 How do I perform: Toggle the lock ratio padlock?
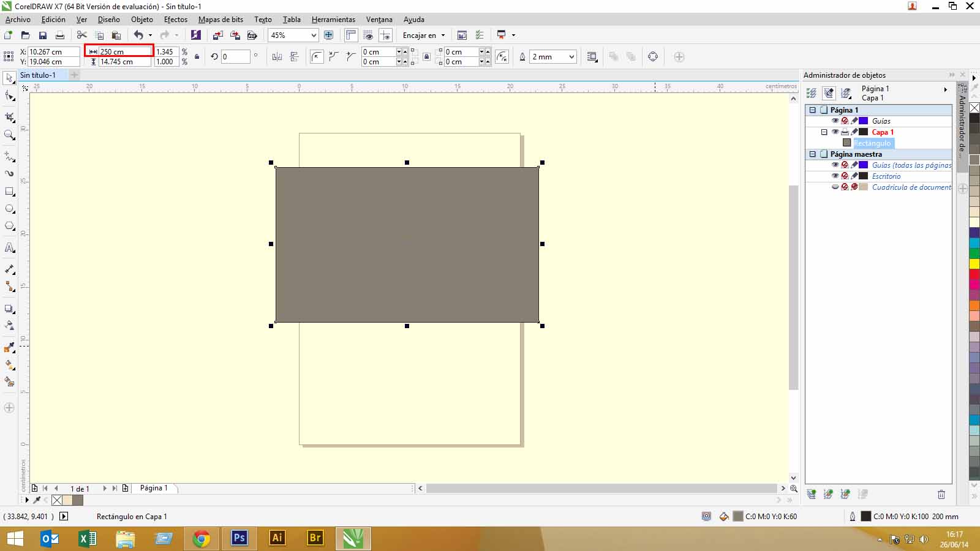point(197,57)
